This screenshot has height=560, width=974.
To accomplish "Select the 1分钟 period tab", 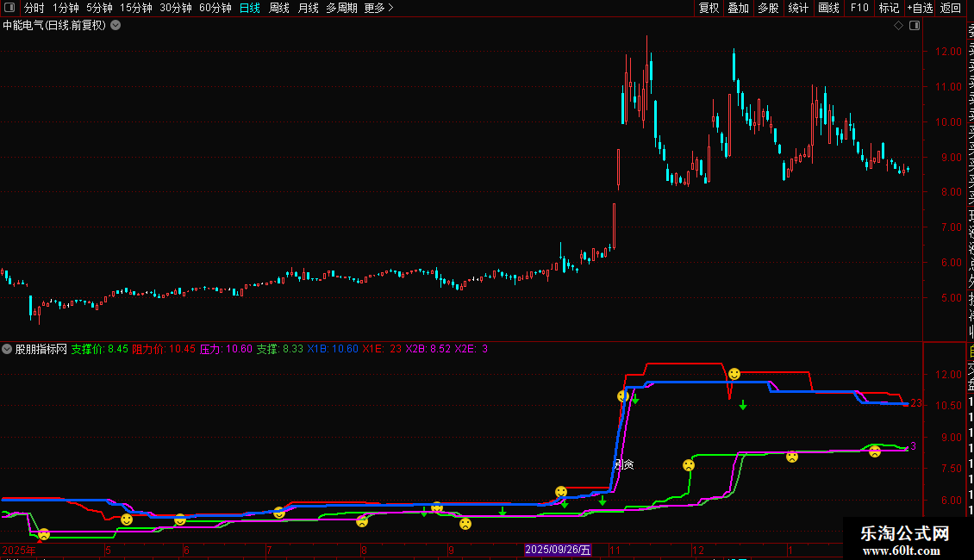I will coord(66,8).
